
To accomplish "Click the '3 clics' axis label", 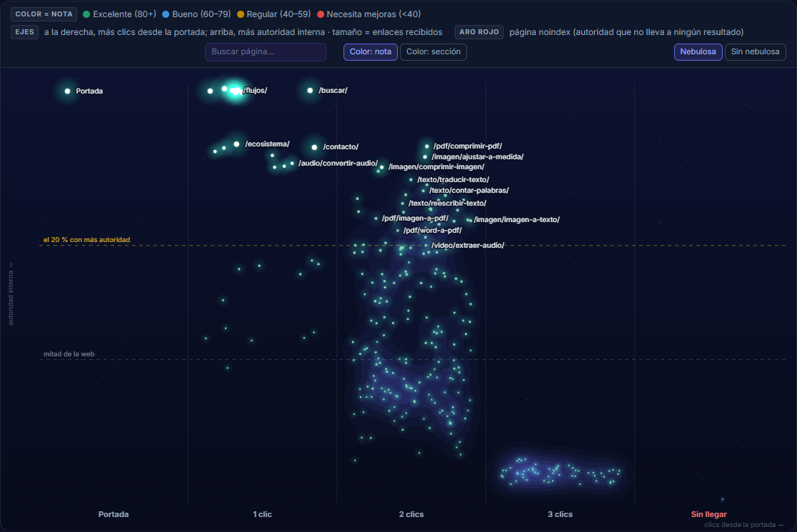I will click(560, 514).
